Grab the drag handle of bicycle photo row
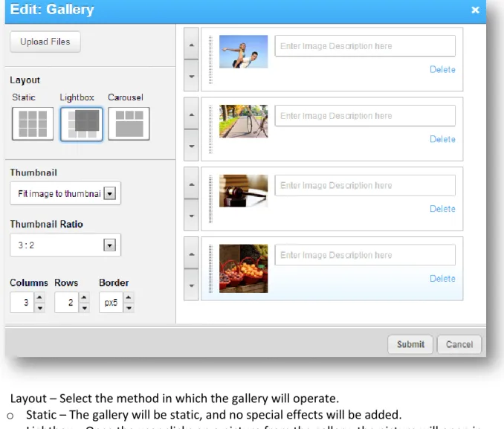 (x=210, y=129)
